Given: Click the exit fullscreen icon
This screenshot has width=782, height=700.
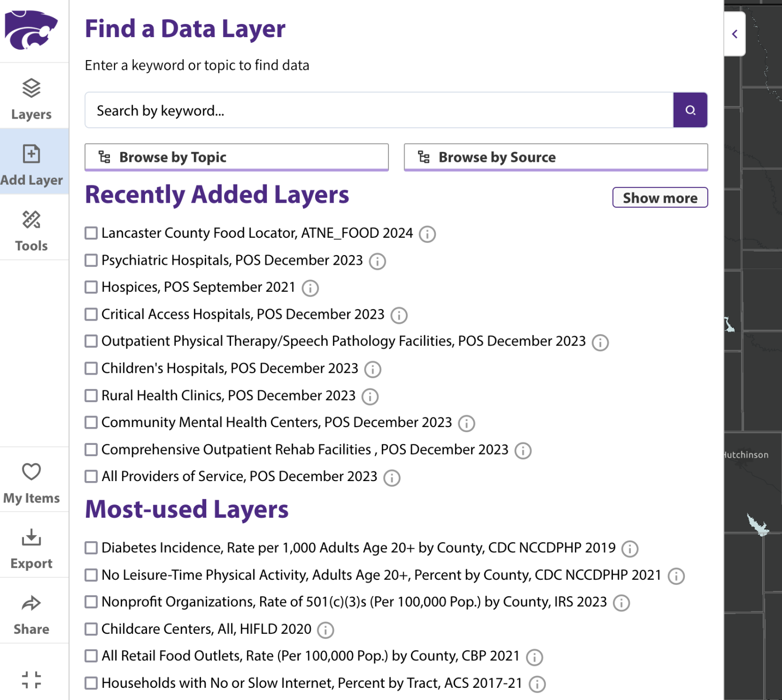Looking at the screenshot, I should [x=32, y=679].
